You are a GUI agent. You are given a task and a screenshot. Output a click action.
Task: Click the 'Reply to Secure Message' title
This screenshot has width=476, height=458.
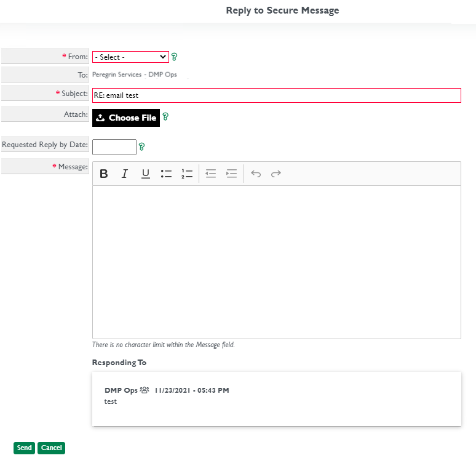pyautogui.click(x=283, y=10)
